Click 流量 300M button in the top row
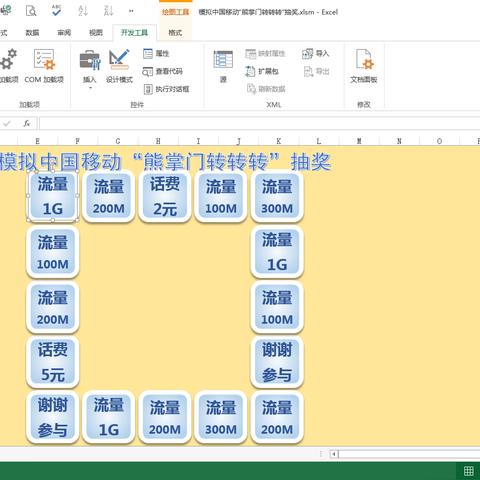The height and width of the screenshot is (480, 480). point(277,196)
